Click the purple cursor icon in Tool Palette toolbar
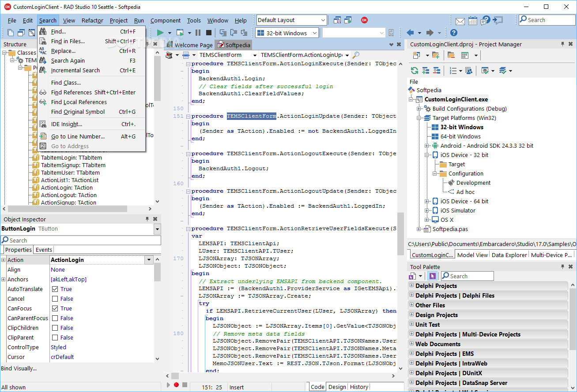Image resolution: width=577 pixels, height=392 pixels. 432,276
